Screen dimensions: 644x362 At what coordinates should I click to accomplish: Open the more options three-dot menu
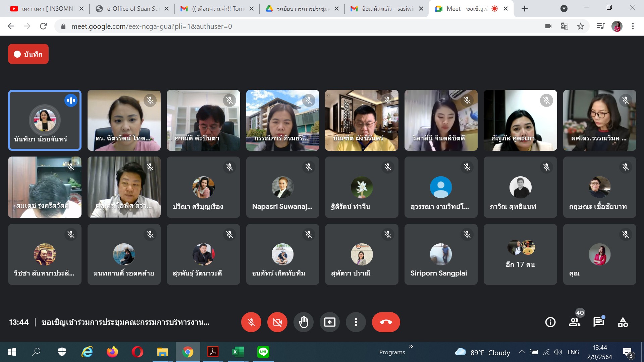[x=356, y=322]
